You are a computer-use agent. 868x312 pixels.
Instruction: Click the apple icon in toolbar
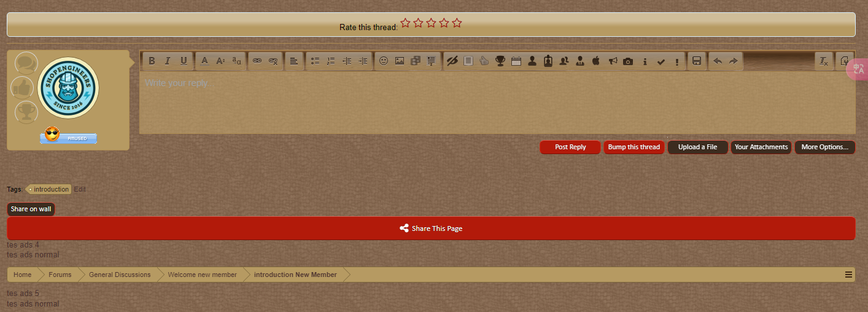[596, 61]
